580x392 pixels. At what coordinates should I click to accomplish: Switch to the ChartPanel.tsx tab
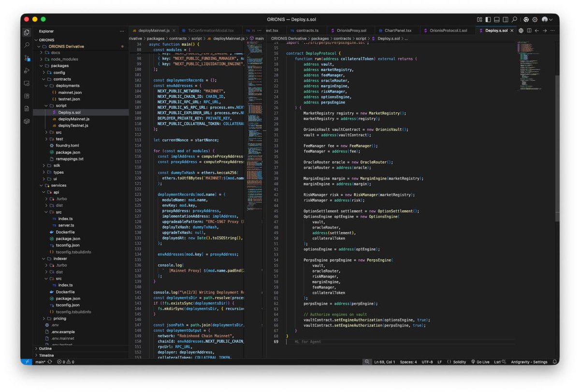(398, 30)
